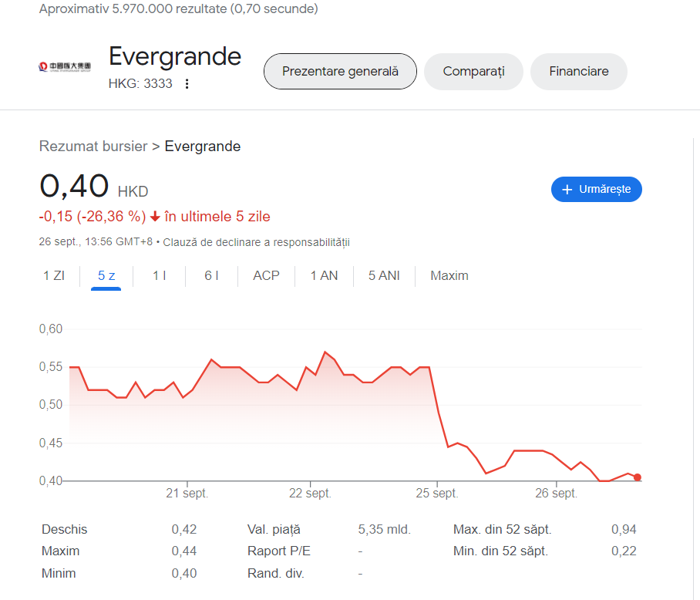Click the Val. piață value 5,35 mld.
Image resolution: width=700 pixels, height=600 pixels.
[384, 530]
